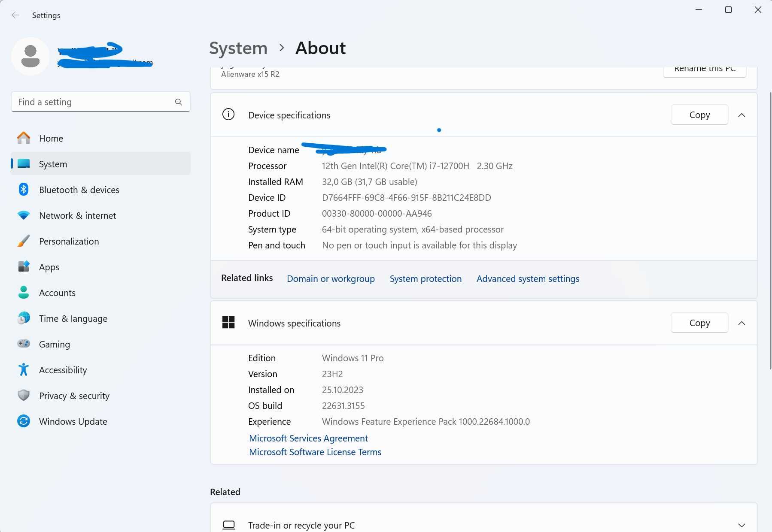Select the Product ID value 00330-80000-00000-AA946
Viewport: 772px width, 532px height.
point(377,213)
